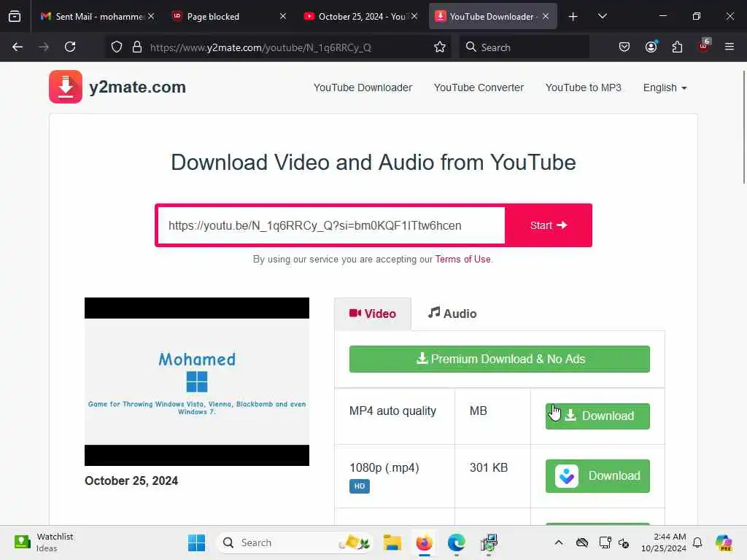Image resolution: width=747 pixels, height=560 pixels.
Task: Open the notification bell
Action: 697,542
